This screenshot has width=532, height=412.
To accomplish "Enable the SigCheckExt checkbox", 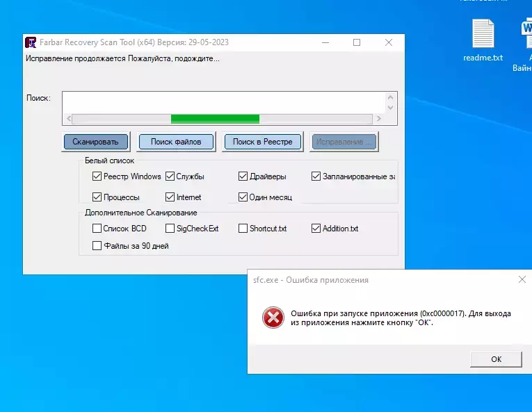I will tap(170, 228).
